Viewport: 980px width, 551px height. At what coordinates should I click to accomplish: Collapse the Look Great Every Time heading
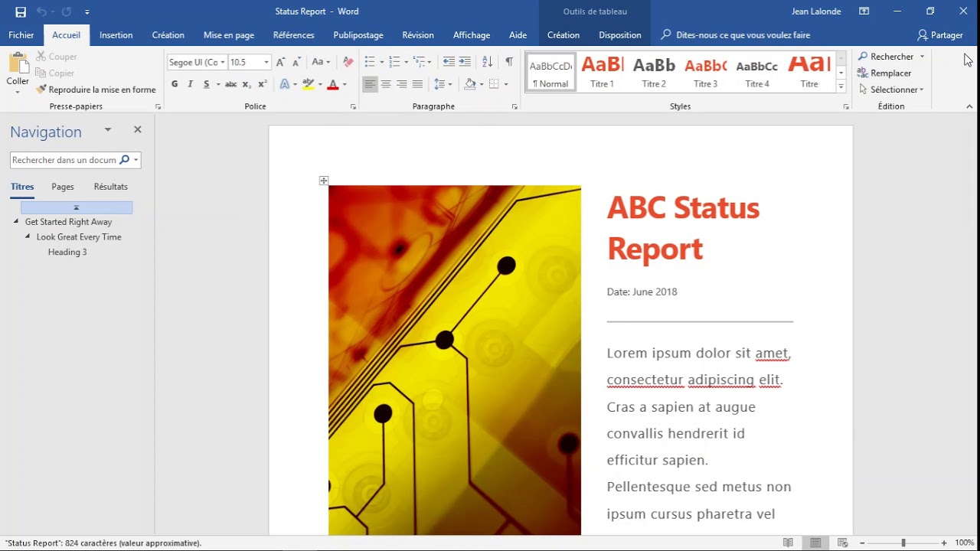click(x=28, y=236)
